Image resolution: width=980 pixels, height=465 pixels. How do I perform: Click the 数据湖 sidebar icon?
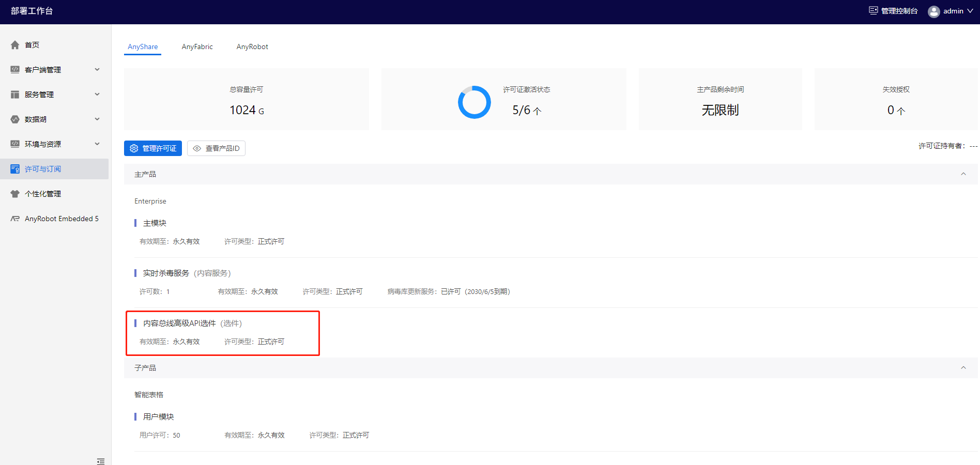[x=15, y=119]
